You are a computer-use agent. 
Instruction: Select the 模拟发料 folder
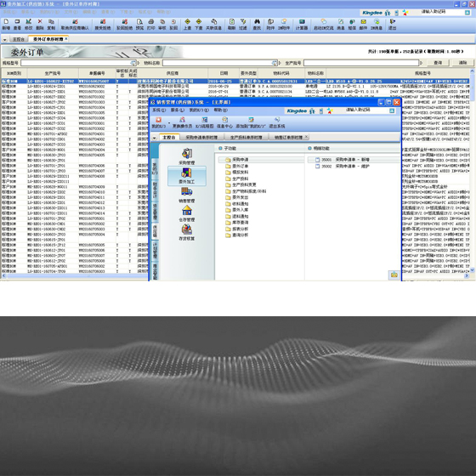pos(237,172)
